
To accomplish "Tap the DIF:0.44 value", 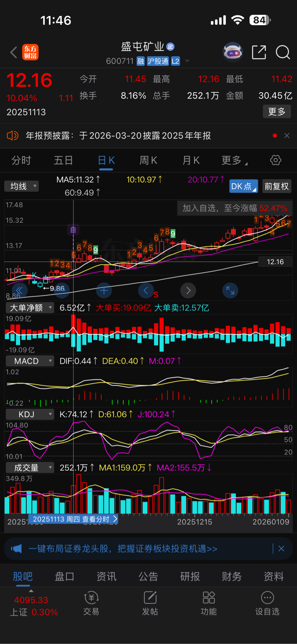I will coord(79,361).
